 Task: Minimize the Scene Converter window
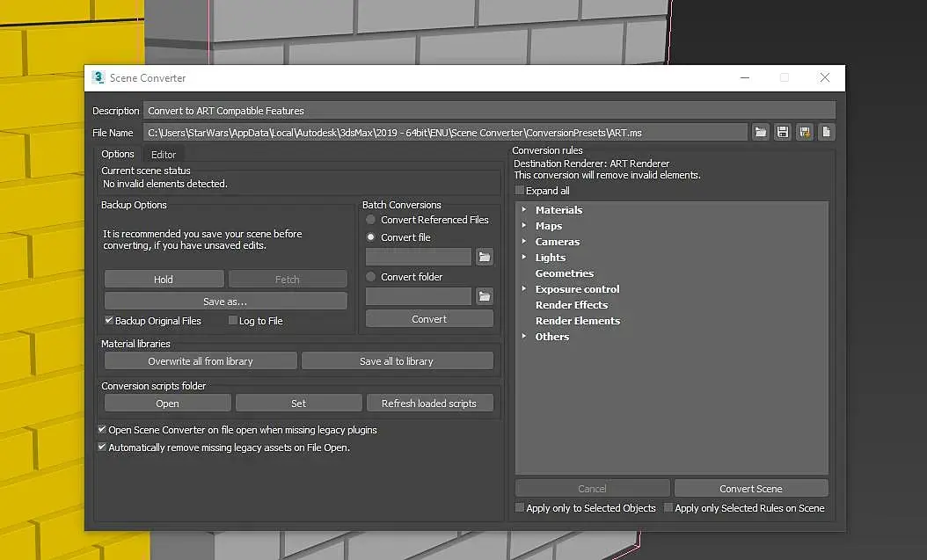[745, 78]
